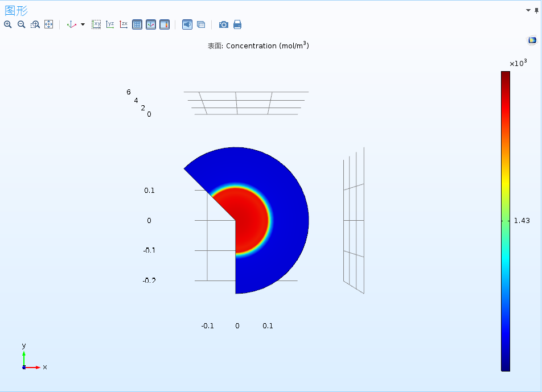This screenshot has height=392, width=542.
Task: Go to default 3D view
Action: [x=72, y=24]
